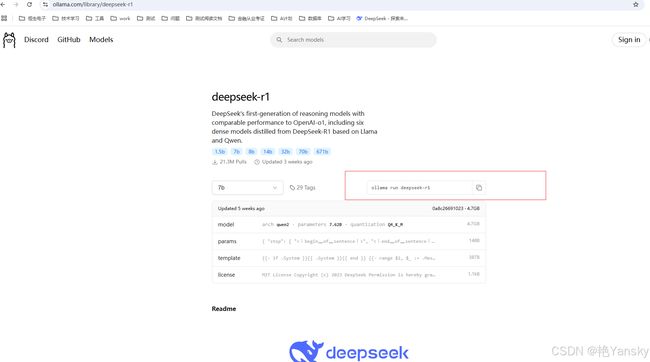Viewport: 650px width, 362px height.
Task: Open the 29 Tags link
Action: [x=303, y=188]
